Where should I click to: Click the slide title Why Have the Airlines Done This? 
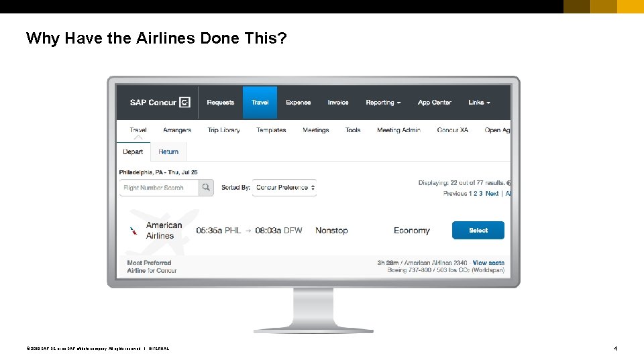(156, 38)
